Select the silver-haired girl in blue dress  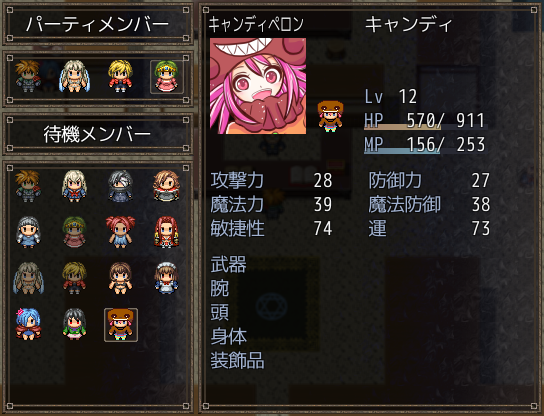pos(28,231)
